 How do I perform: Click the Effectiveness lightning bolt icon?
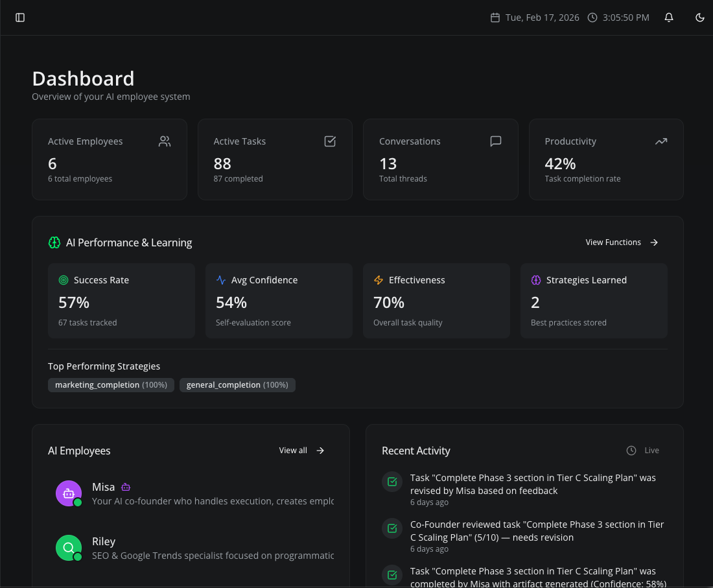pos(379,279)
